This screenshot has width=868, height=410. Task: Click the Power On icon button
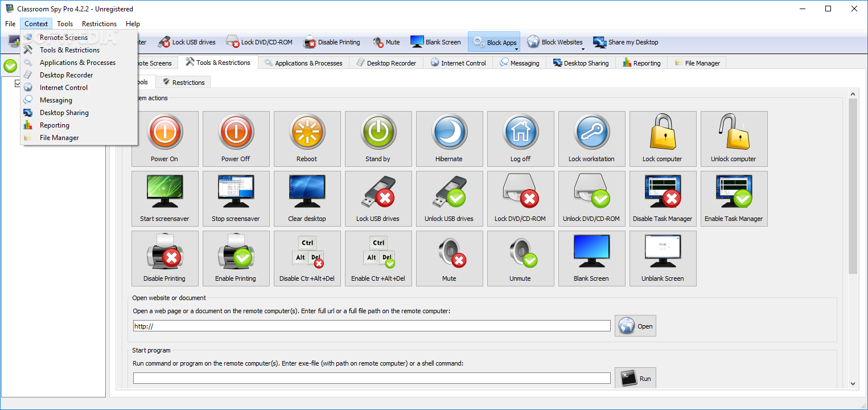[x=164, y=138]
